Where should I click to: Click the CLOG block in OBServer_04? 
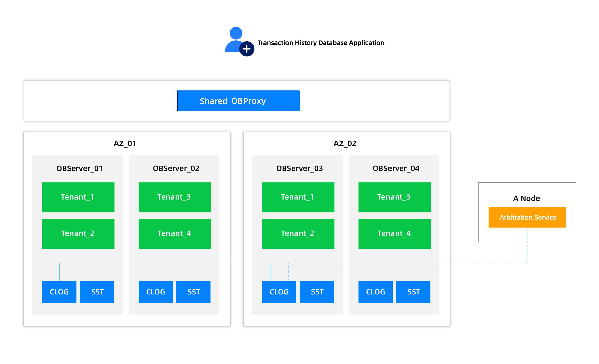(x=375, y=292)
